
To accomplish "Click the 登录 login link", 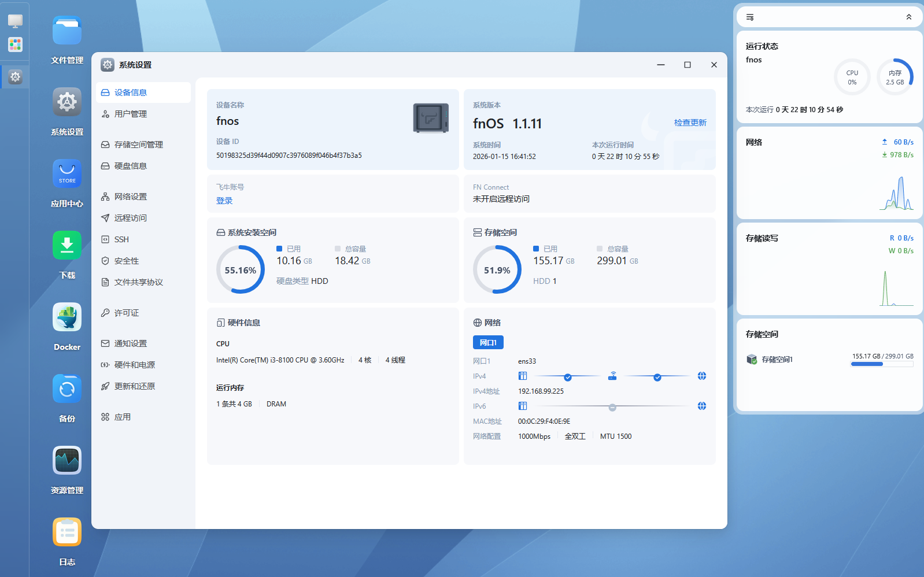I will 224,201.
